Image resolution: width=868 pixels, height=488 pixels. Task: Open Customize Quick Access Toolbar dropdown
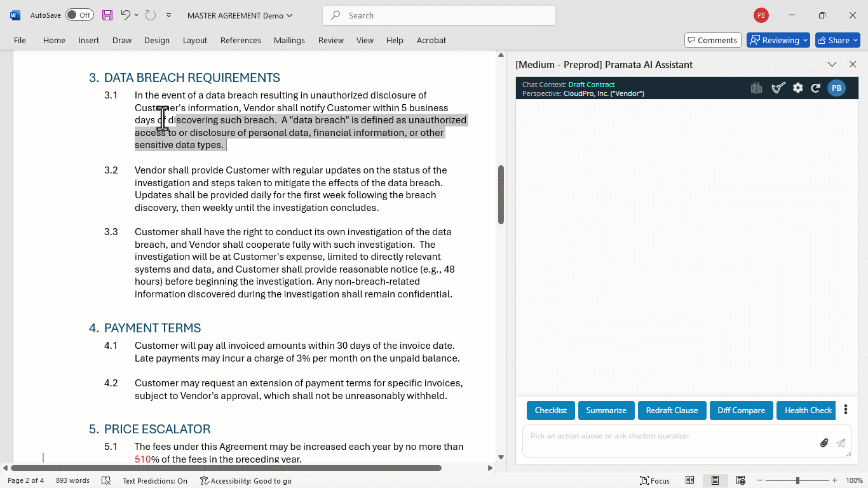(x=168, y=15)
